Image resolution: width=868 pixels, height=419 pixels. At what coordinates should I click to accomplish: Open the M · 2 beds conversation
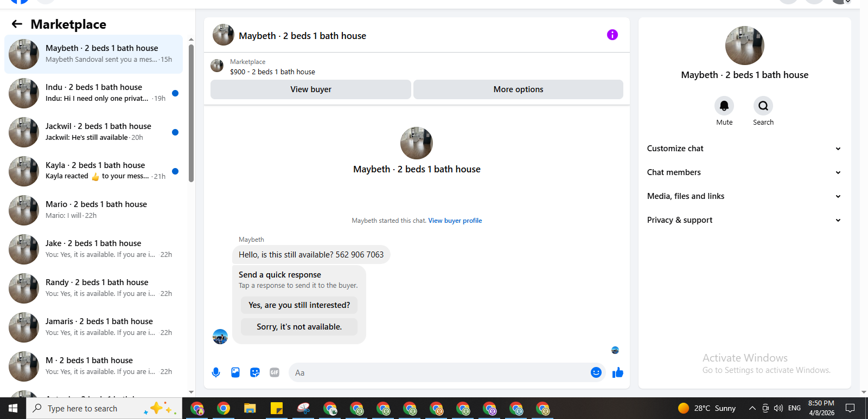pos(93,366)
